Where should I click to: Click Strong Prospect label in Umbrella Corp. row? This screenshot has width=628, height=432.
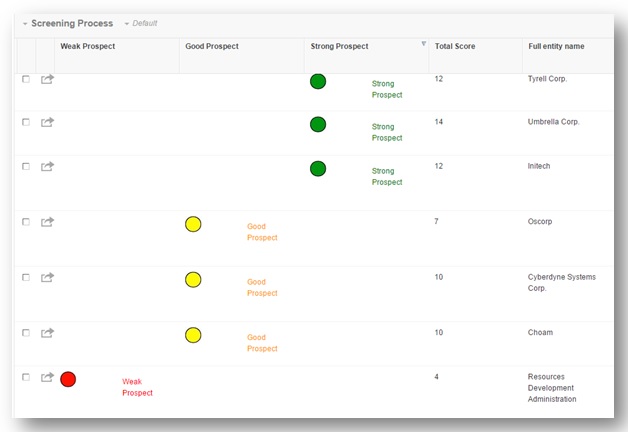pos(387,132)
